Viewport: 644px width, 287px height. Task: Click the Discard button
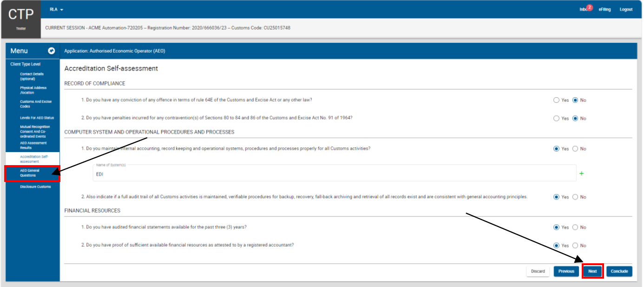coord(538,271)
